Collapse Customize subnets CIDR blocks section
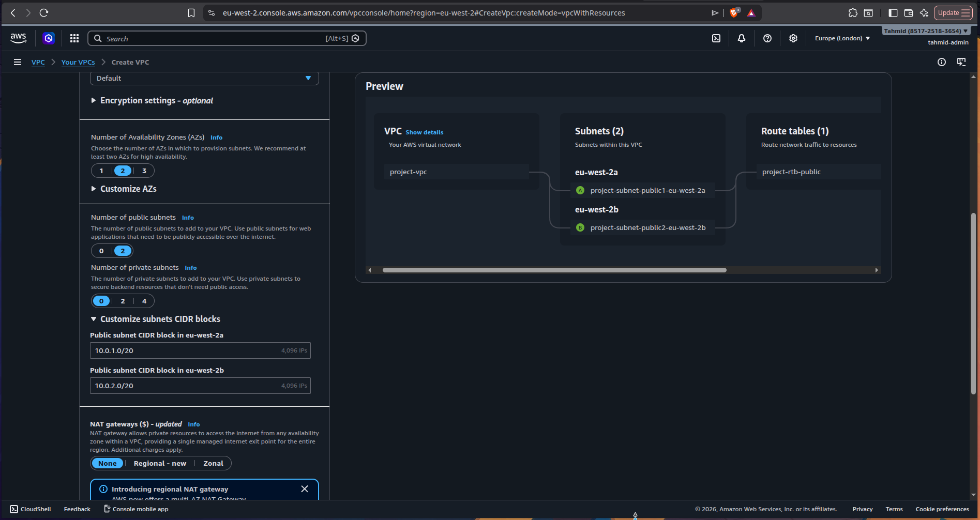 [x=156, y=319]
